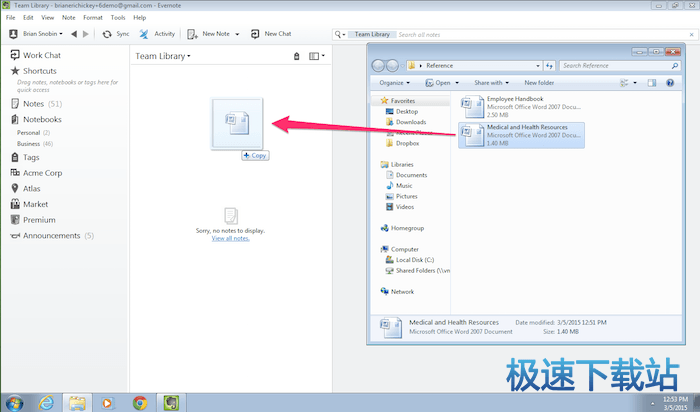Open the Tags section
The width and height of the screenshot is (700, 412).
coord(25,157)
